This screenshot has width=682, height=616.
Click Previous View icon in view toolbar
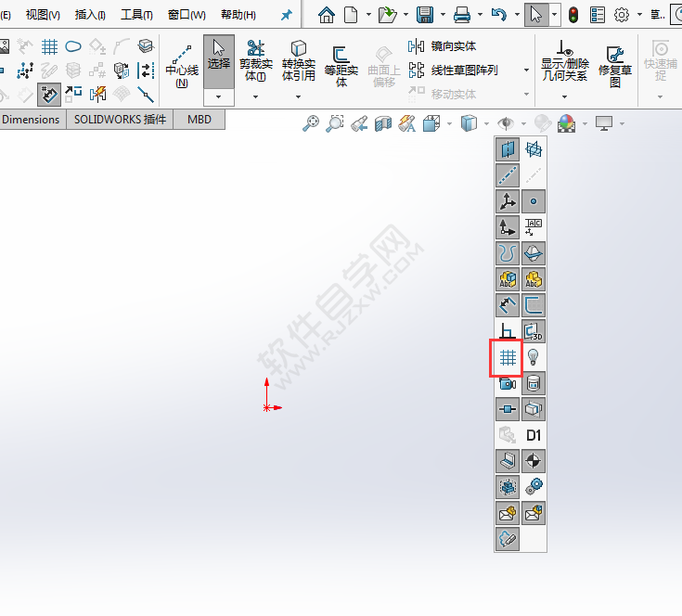pos(359,123)
